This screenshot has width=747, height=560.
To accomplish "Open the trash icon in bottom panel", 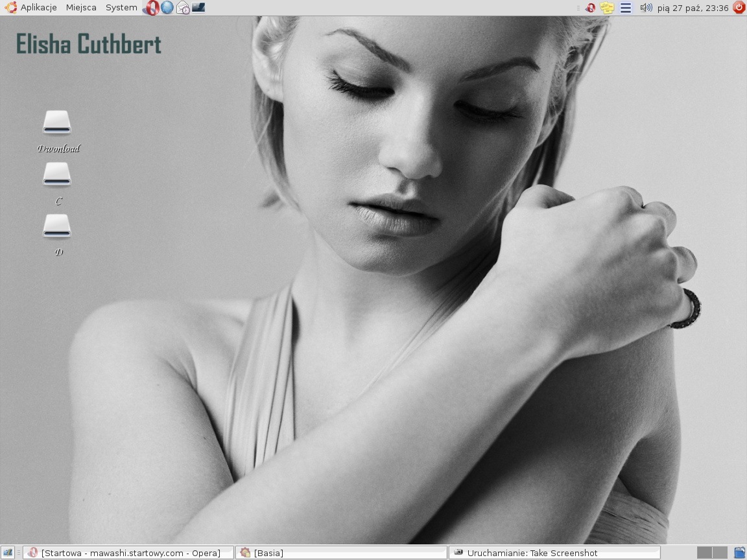I will 739,553.
